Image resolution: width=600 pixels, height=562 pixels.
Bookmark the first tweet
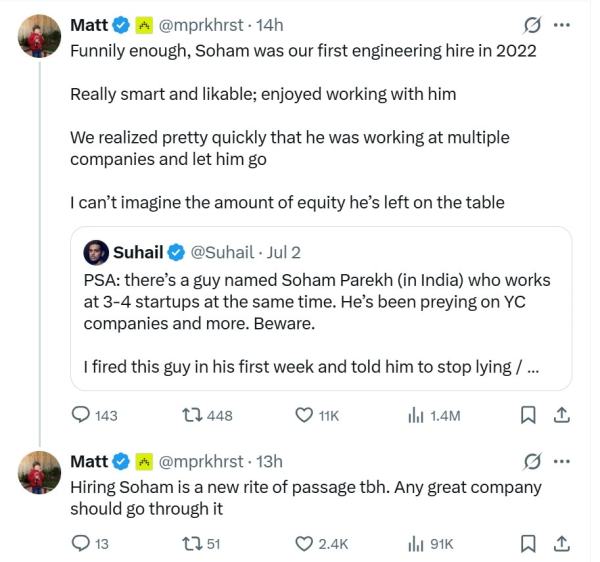[528, 415]
